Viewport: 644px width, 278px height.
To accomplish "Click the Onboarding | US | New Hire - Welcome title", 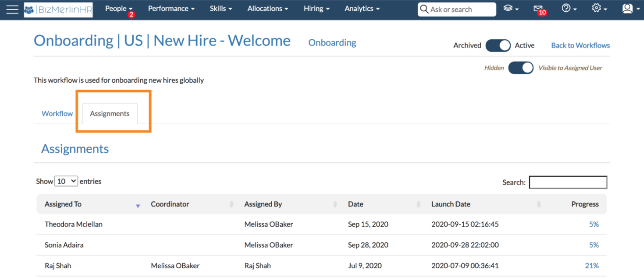I will point(162,41).
